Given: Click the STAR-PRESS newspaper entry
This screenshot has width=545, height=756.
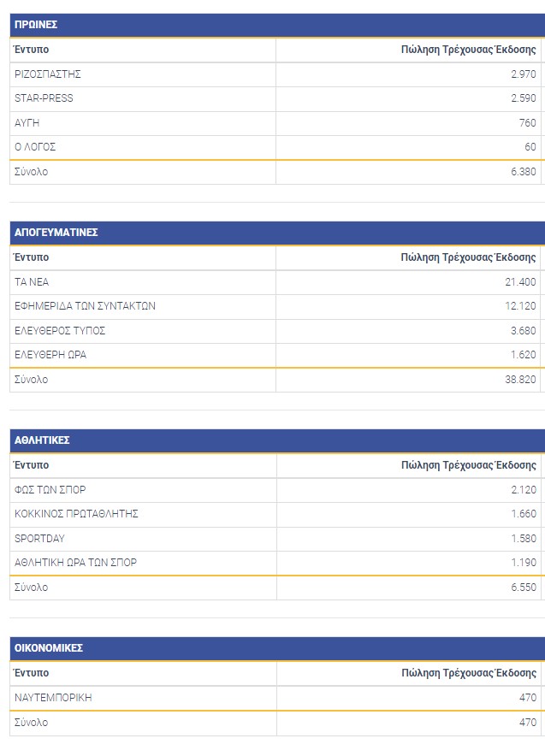Looking at the screenshot, I should click(x=44, y=98).
